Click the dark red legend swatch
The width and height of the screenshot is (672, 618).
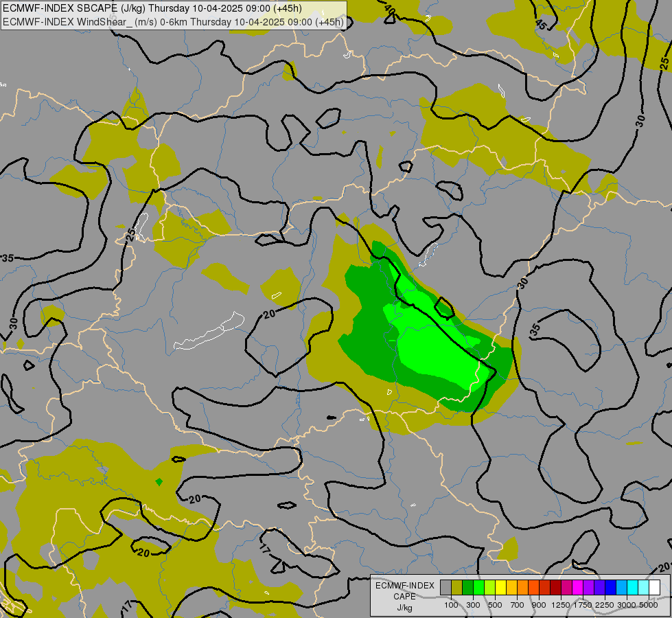556,588
